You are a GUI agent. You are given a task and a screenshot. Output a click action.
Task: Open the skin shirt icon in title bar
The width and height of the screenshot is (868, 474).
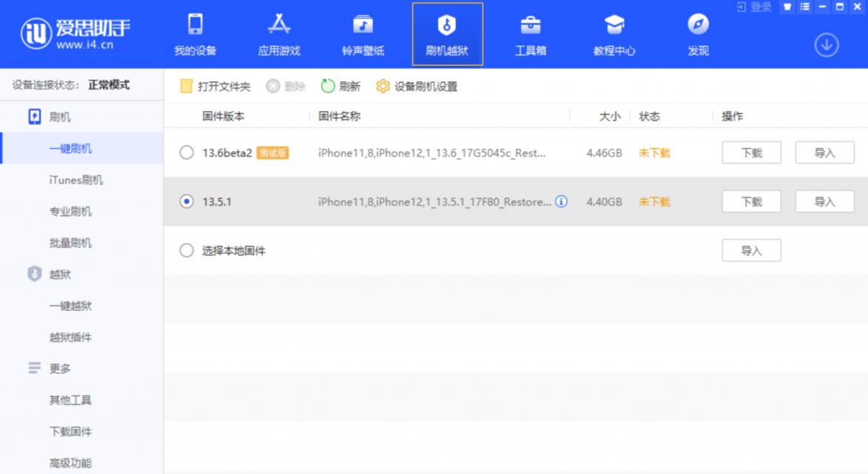pos(787,7)
